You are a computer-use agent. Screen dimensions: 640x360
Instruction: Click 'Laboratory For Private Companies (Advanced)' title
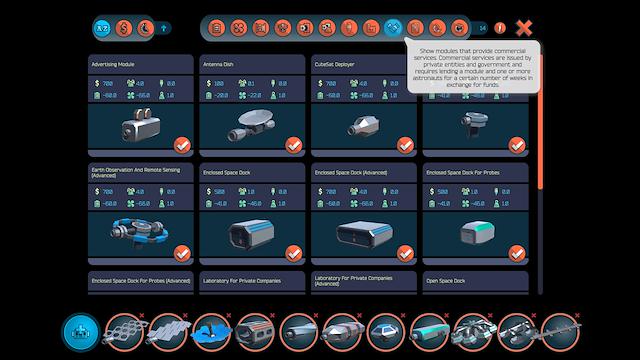353,281
